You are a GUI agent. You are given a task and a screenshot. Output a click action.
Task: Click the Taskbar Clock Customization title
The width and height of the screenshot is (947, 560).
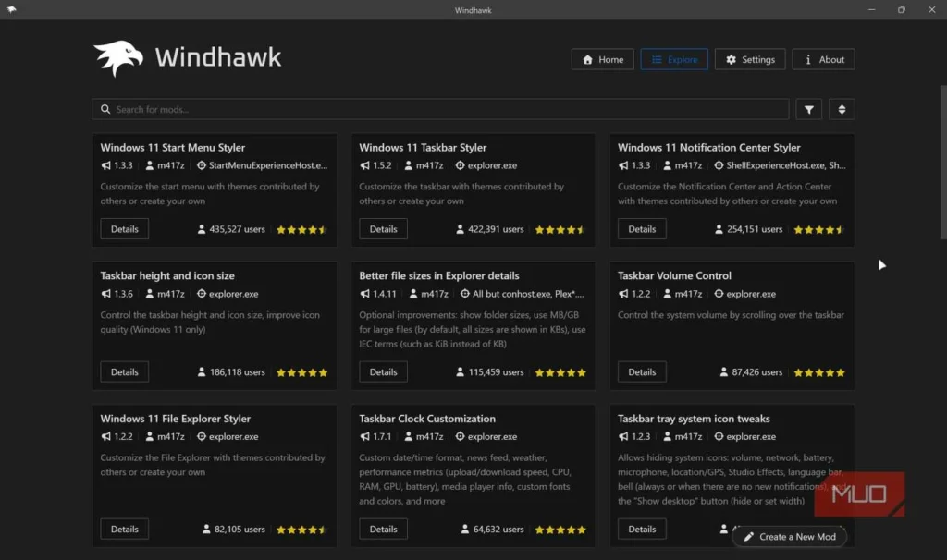coord(427,419)
